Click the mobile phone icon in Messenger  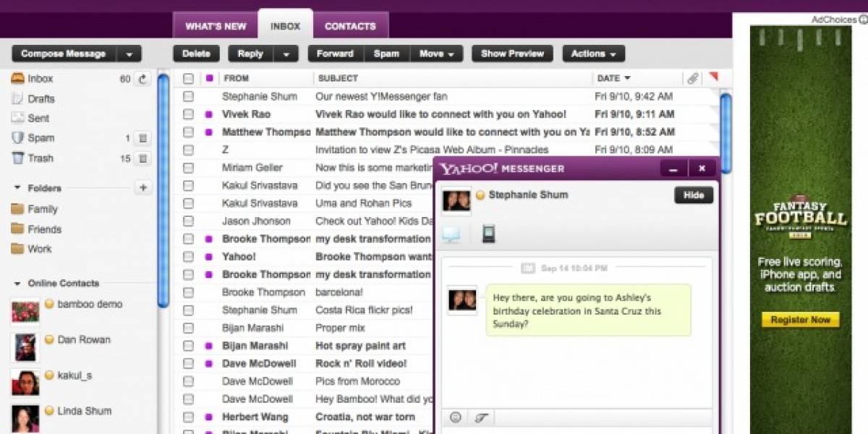coord(488,234)
